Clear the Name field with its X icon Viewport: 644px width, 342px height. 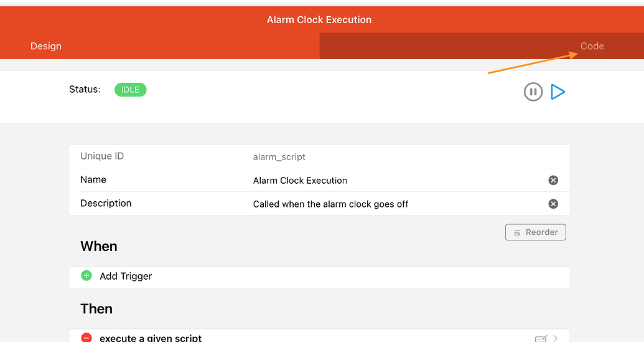[553, 180]
